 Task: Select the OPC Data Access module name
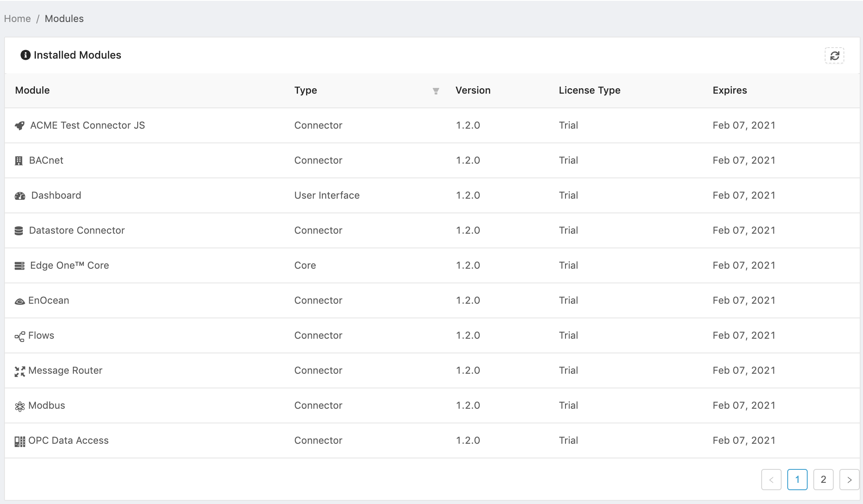[x=68, y=440]
